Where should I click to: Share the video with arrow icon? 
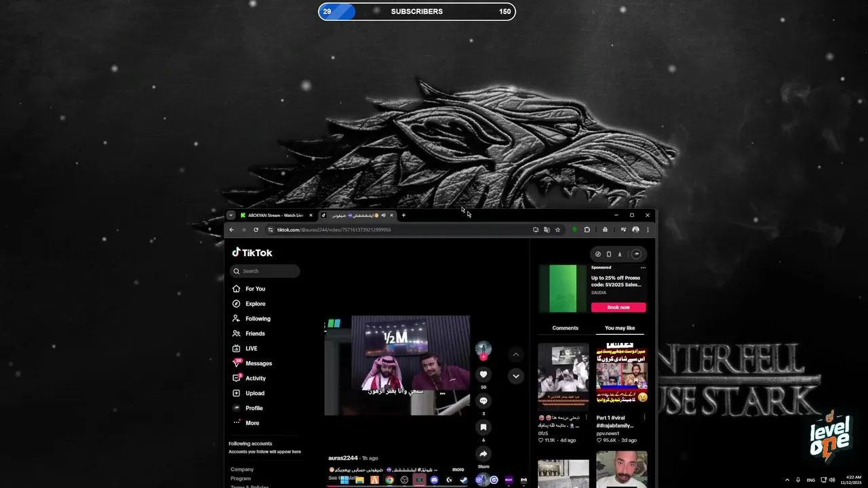pos(484,453)
